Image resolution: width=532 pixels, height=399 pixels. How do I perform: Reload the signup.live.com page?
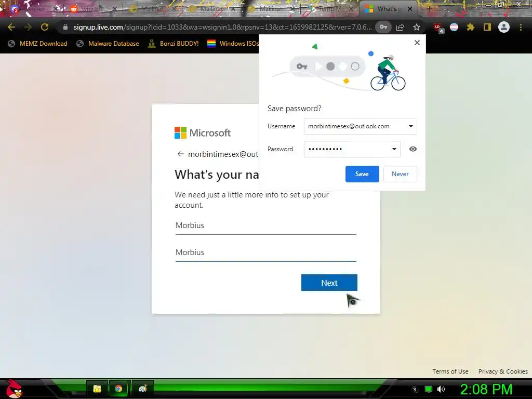tap(45, 27)
